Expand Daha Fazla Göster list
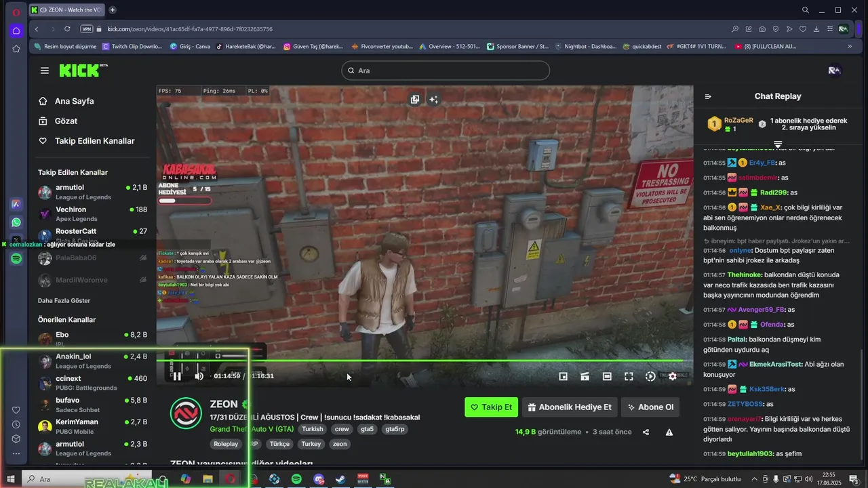Image resolution: width=868 pixels, height=488 pixels. [x=64, y=300]
